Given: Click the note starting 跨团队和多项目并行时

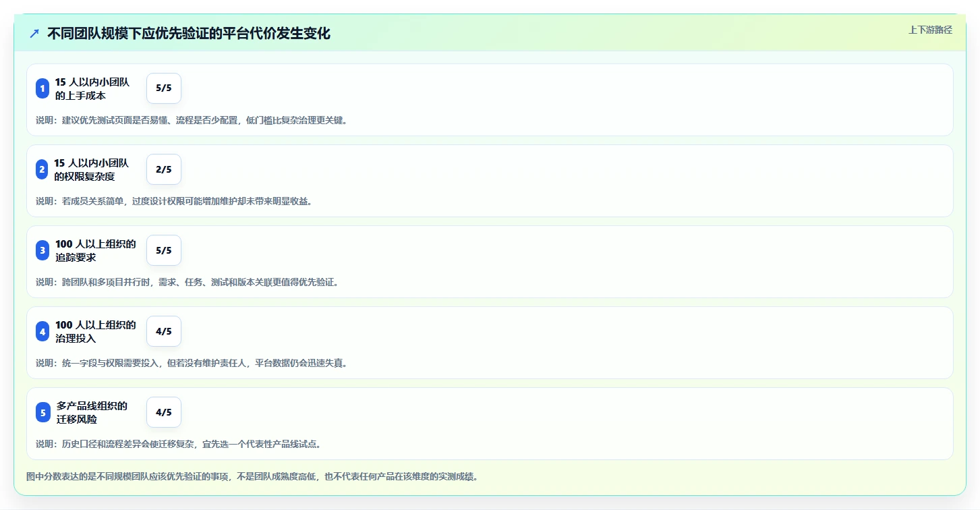Looking at the screenshot, I should pyautogui.click(x=188, y=282).
